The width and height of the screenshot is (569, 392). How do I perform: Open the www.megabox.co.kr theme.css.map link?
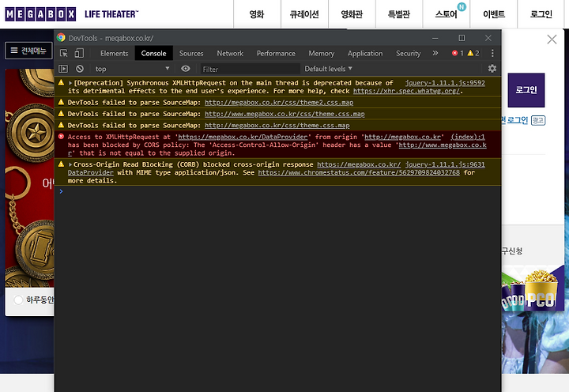[284, 114]
